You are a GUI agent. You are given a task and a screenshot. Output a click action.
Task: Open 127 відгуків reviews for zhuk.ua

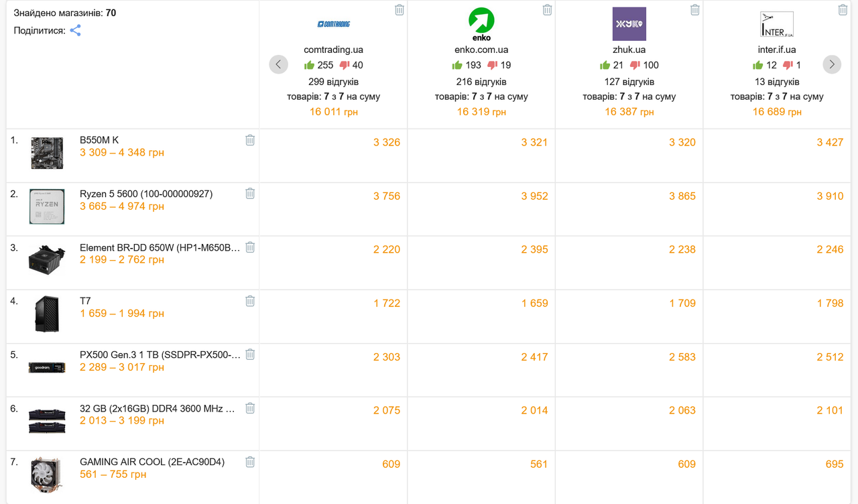(x=629, y=82)
